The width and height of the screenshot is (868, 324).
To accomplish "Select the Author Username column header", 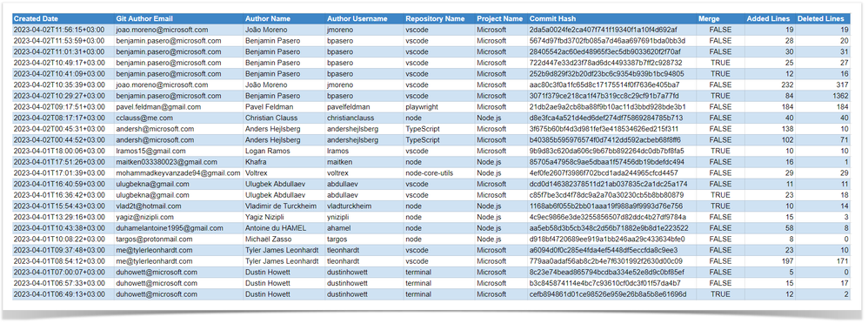I will pos(357,19).
